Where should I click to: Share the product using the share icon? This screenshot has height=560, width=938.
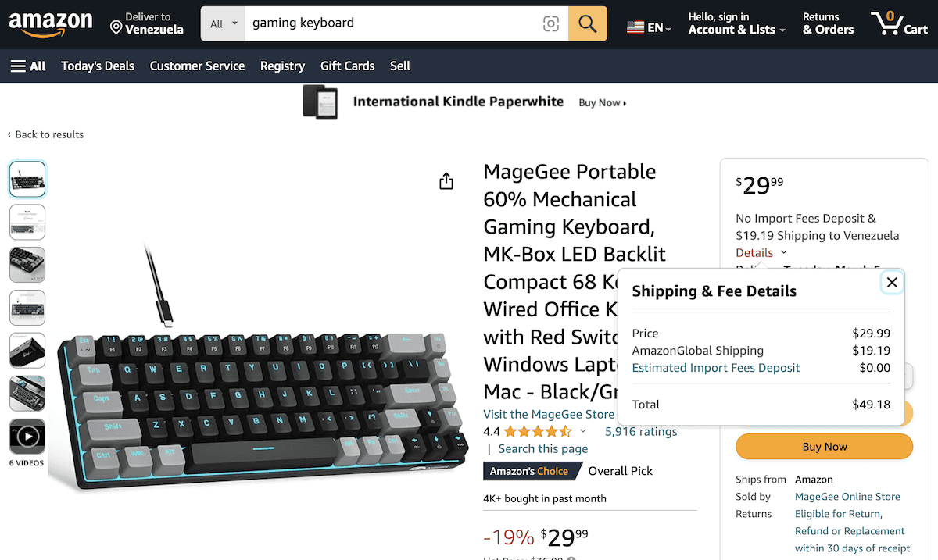[x=446, y=180]
